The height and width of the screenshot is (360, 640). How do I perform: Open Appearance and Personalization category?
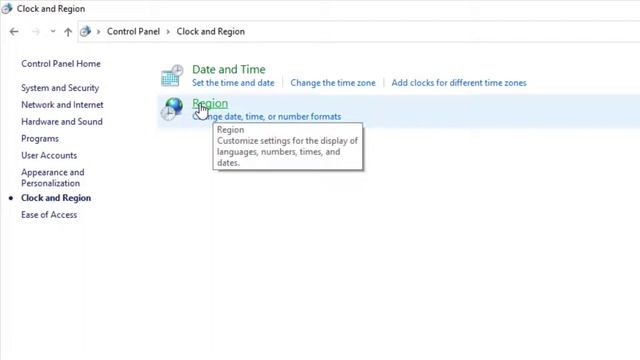(53, 178)
